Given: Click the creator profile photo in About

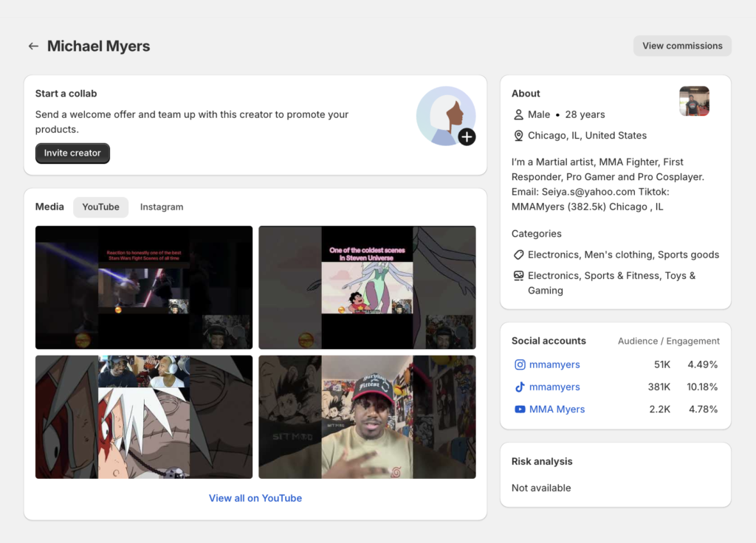Looking at the screenshot, I should 694,101.
